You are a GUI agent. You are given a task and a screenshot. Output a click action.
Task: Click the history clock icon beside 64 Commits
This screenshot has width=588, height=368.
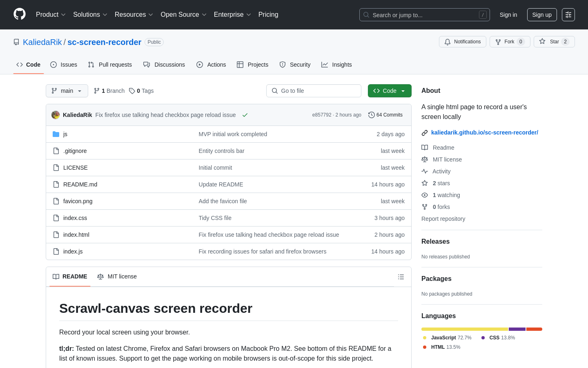371,115
